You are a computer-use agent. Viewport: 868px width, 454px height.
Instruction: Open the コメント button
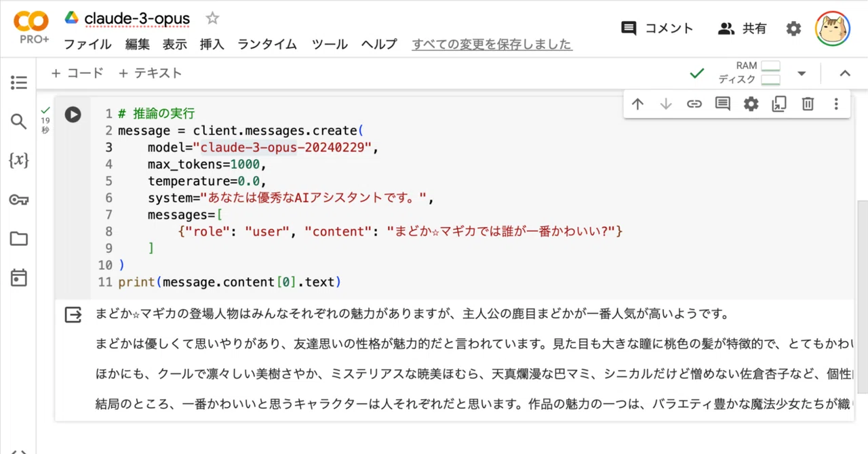657,28
